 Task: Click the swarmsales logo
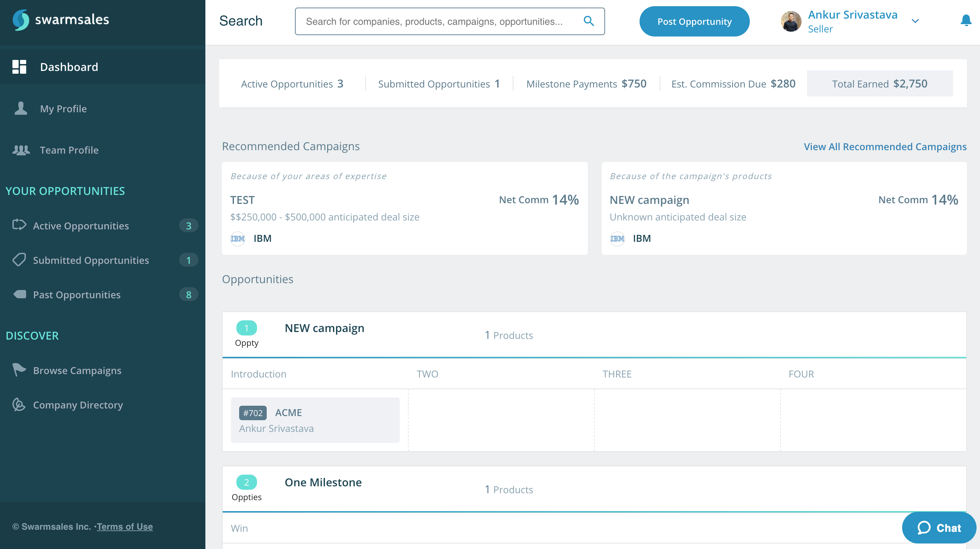coord(61,20)
